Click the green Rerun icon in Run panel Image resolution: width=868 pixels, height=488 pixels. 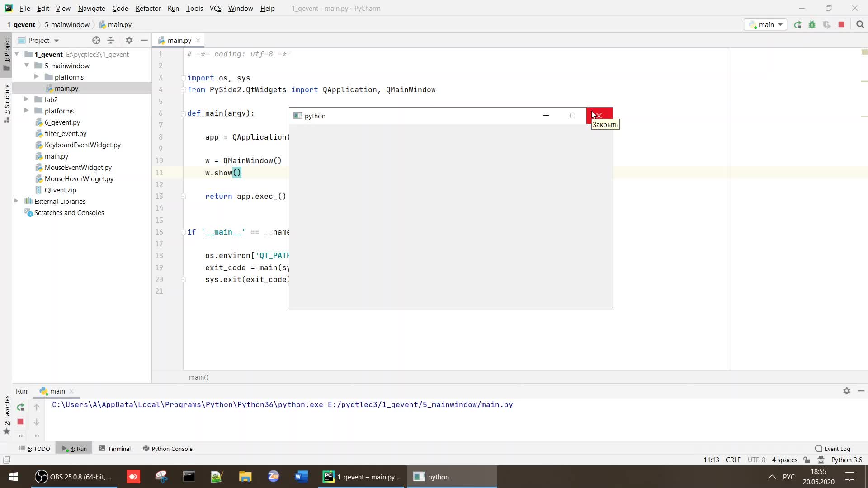click(20, 407)
